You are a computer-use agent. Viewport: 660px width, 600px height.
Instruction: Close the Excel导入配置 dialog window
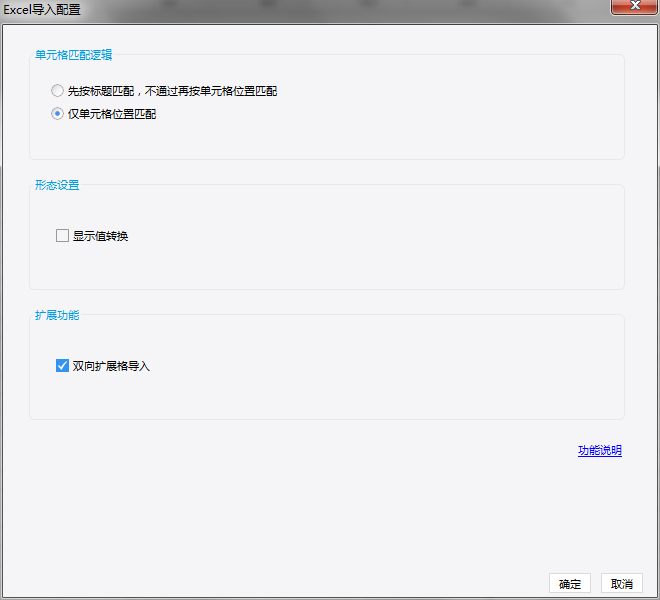pos(635,7)
